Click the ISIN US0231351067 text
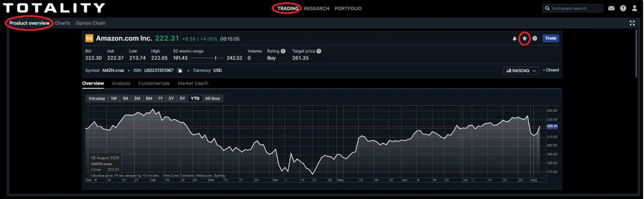 coord(158,70)
